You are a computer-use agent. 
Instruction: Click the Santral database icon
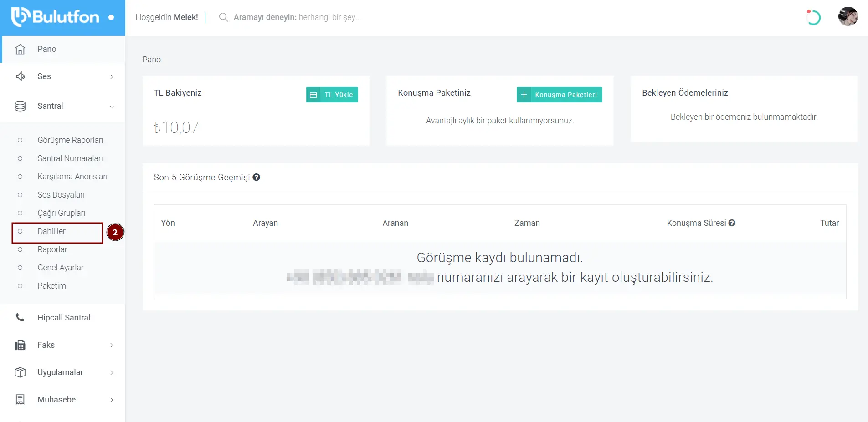pyautogui.click(x=20, y=106)
